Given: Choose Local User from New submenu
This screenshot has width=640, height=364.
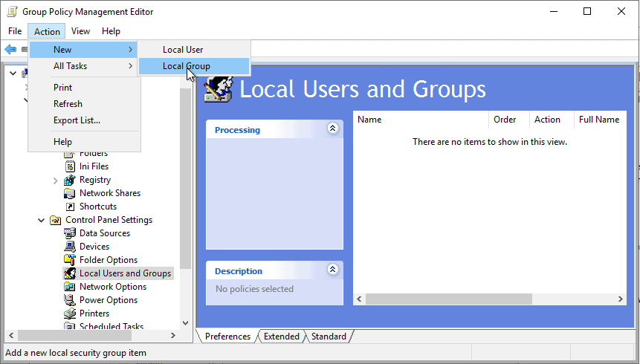Looking at the screenshot, I should coord(183,50).
